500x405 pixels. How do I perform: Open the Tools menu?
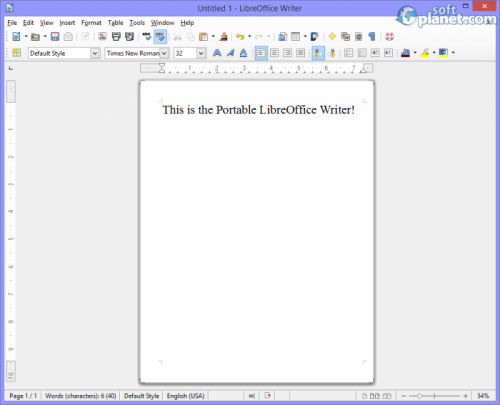pos(137,23)
